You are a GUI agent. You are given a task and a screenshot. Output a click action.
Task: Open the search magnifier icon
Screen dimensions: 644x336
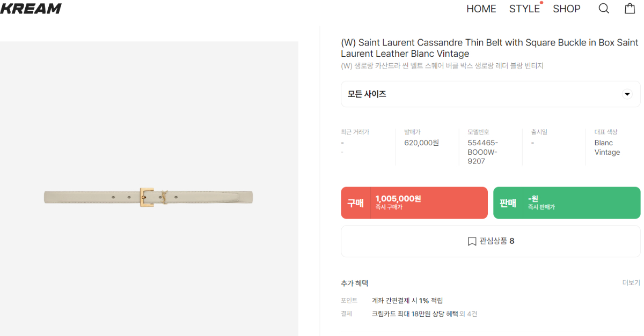604,9
